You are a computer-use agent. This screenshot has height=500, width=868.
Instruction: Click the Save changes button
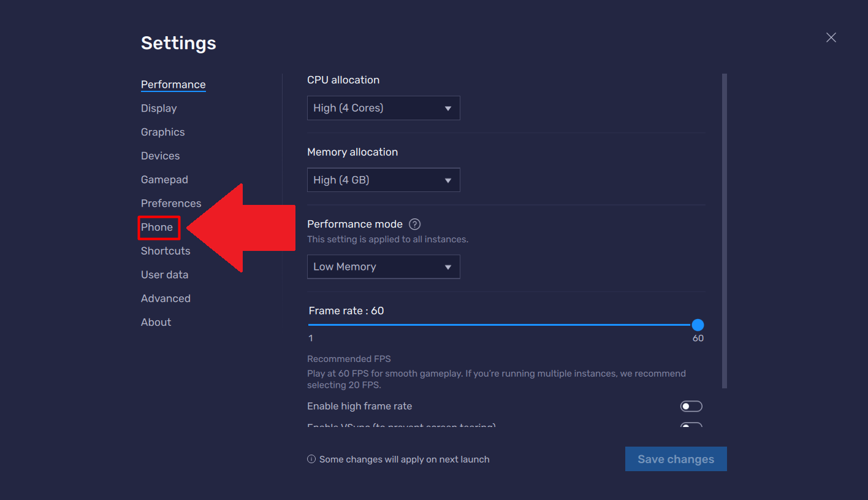point(676,460)
